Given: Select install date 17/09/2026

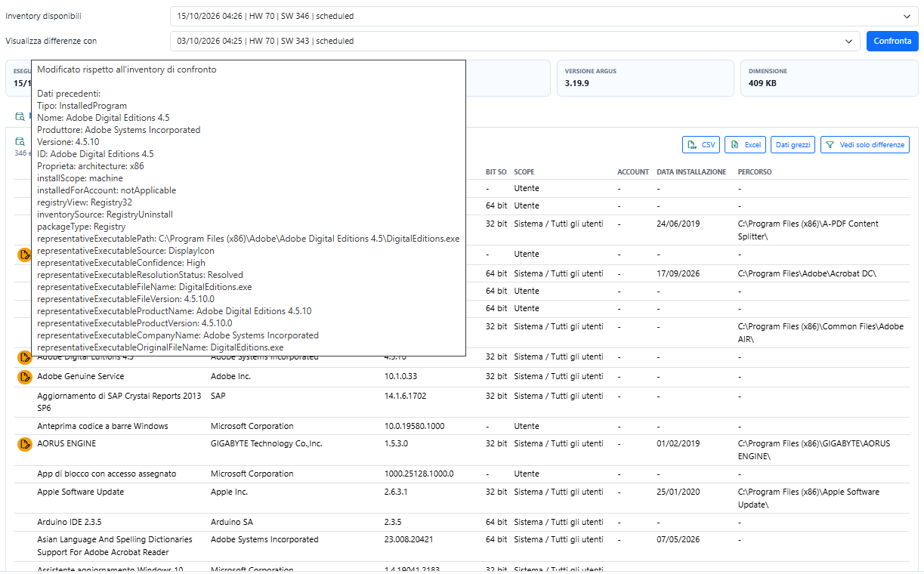Looking at the screenshot, I should [678, 273].
